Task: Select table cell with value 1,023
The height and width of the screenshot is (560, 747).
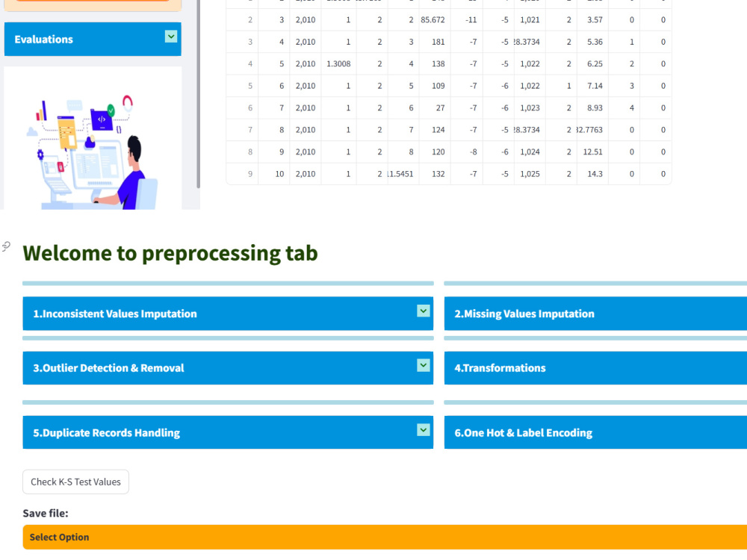Action: [x=530, y=108]
